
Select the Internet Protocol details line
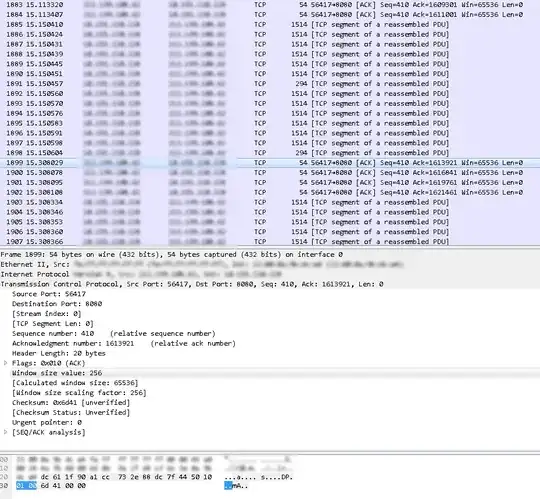[x=270, y=274]
